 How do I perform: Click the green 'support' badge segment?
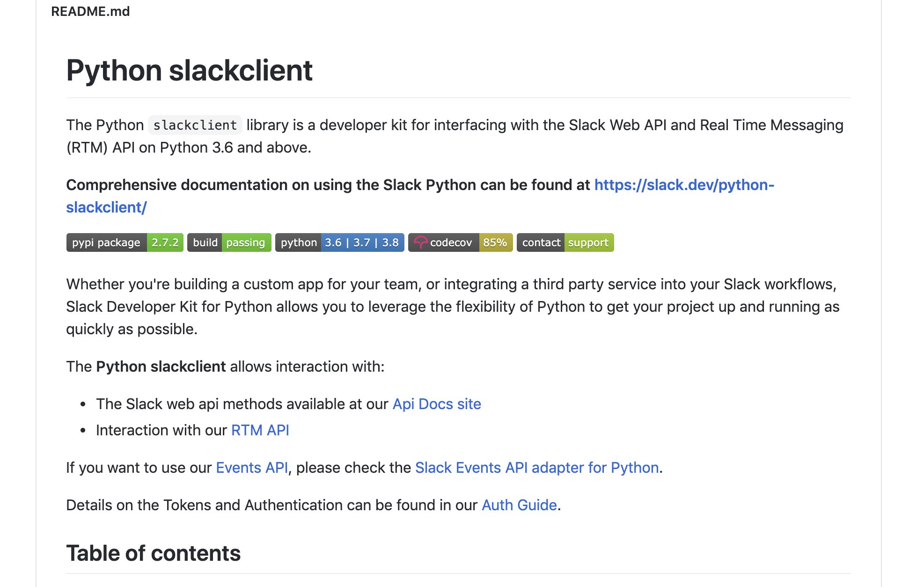coord(588,242)
